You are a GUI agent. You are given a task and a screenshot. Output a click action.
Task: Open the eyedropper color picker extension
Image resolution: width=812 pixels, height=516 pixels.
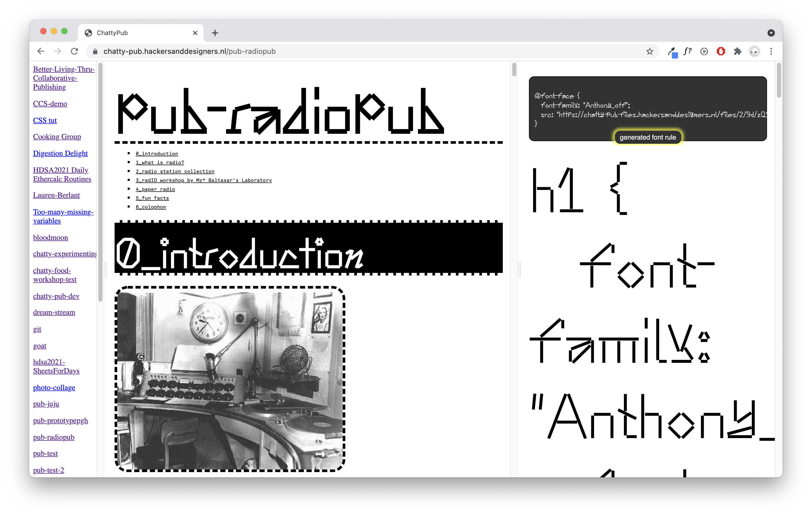pos(671,51)
